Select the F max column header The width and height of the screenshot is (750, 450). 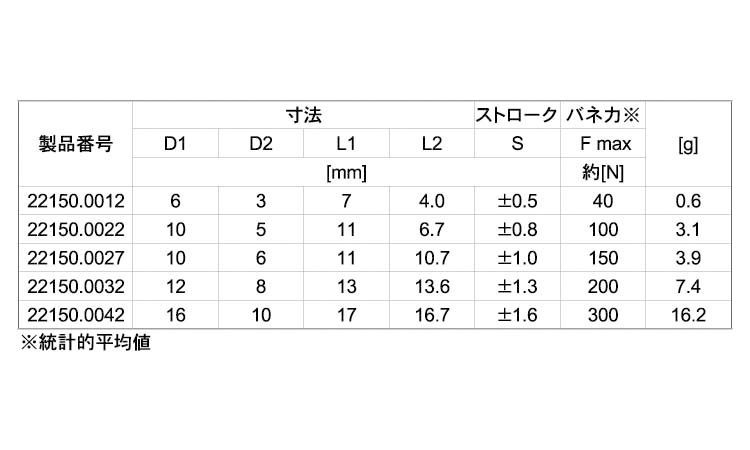603,144
